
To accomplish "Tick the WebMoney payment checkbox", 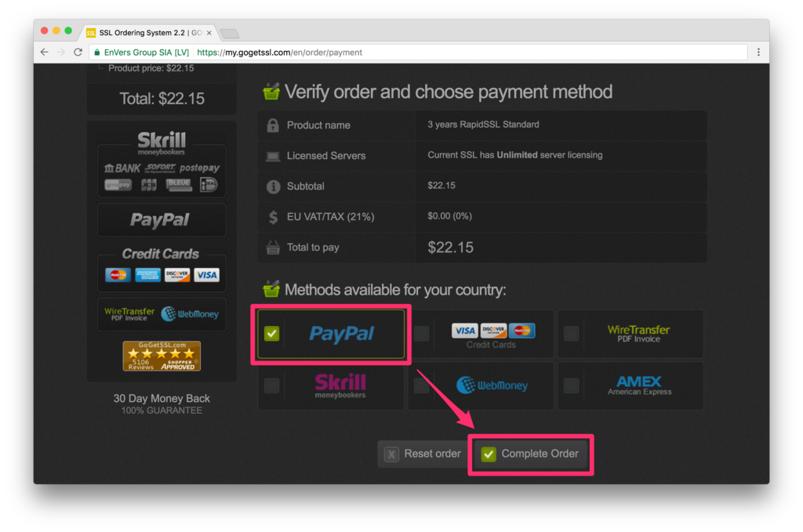I will tap(421, 385).
